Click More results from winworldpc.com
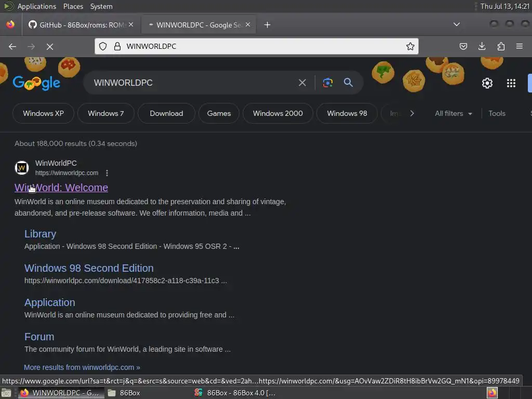 tap(82, 367)
